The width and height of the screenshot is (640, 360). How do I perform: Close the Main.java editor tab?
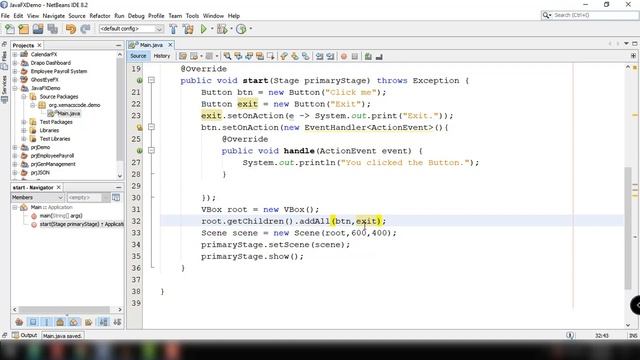[x=170, y=45]
